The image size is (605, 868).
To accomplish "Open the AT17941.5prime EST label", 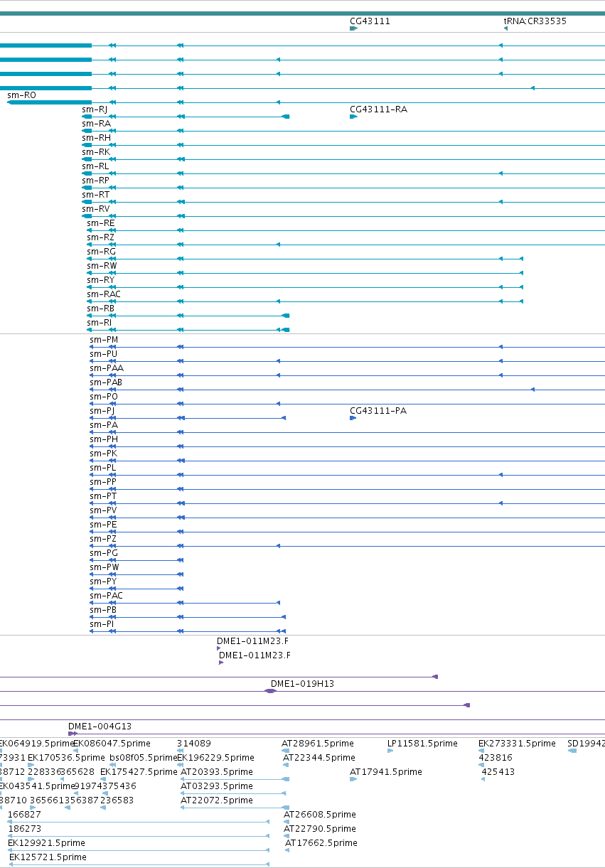I will (386, 772).
